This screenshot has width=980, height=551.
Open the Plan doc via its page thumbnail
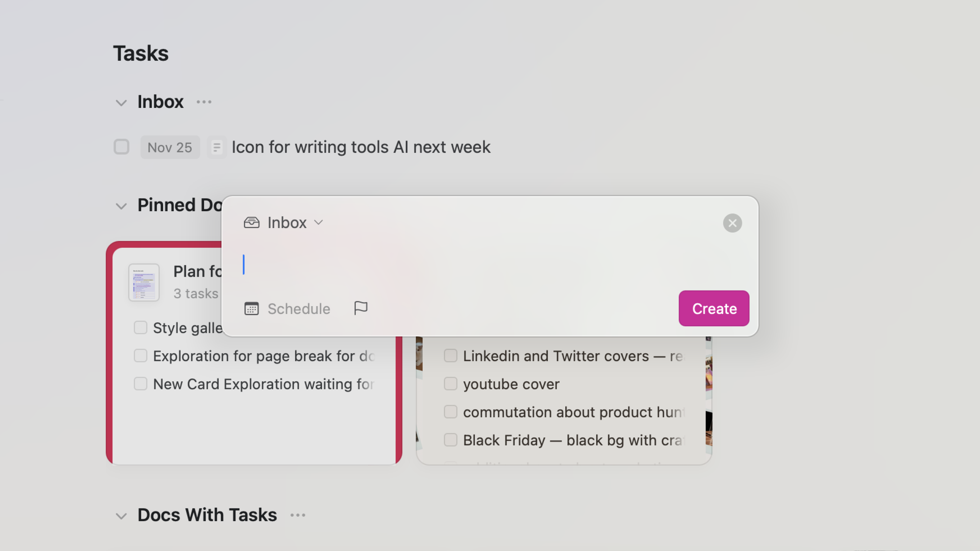pos(143,282)
